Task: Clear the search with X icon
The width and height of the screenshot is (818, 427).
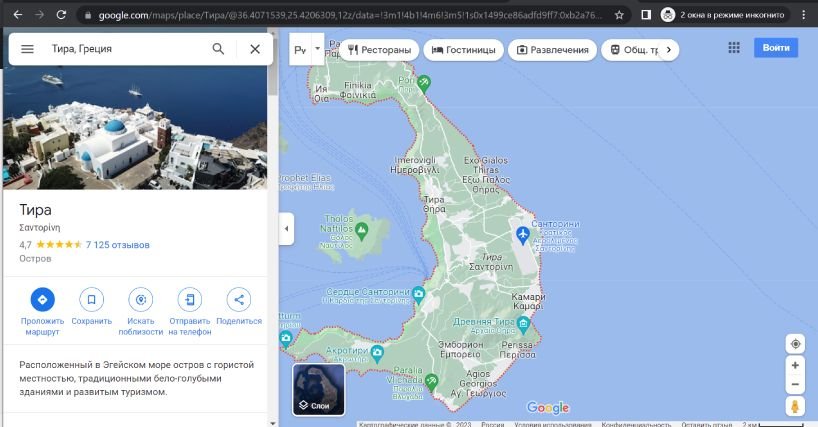Action: click(254, 49)
